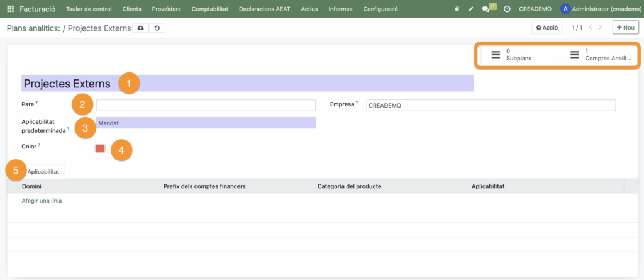Click into the Pare input field

206,105
